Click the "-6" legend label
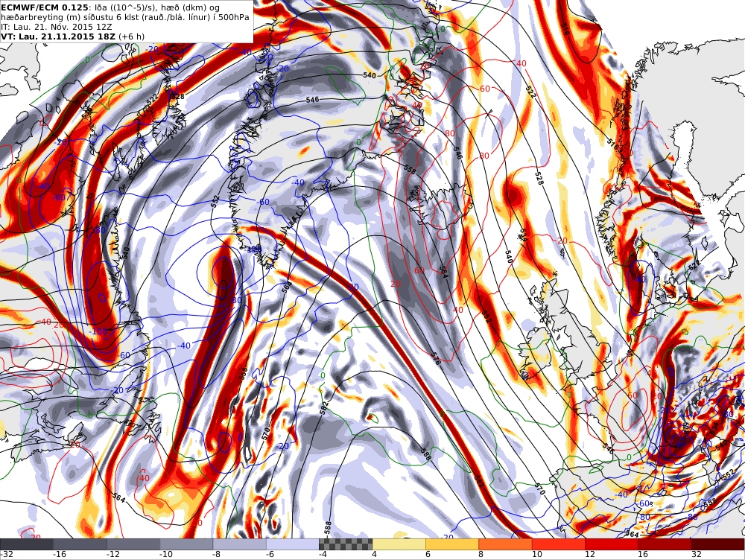Viewport: 745px width, 560px height. pyautogui.click(x=270, y=555)
